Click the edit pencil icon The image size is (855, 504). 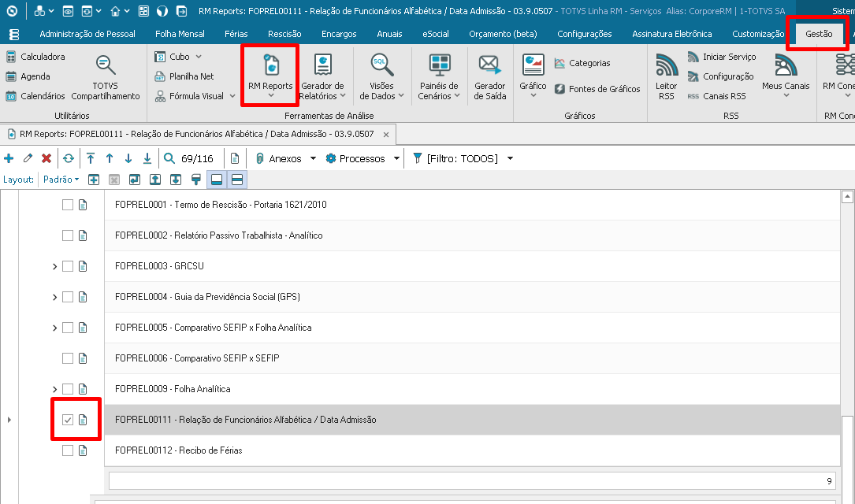[28, 158]
